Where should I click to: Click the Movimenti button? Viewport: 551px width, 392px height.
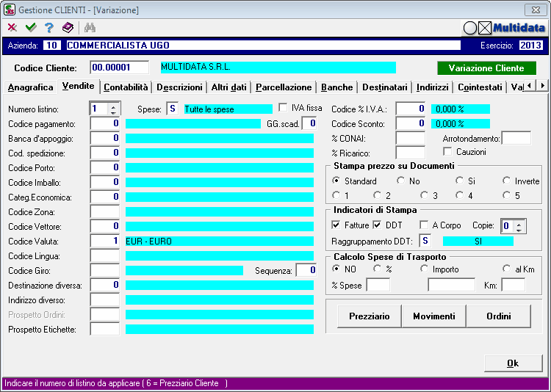434,316
